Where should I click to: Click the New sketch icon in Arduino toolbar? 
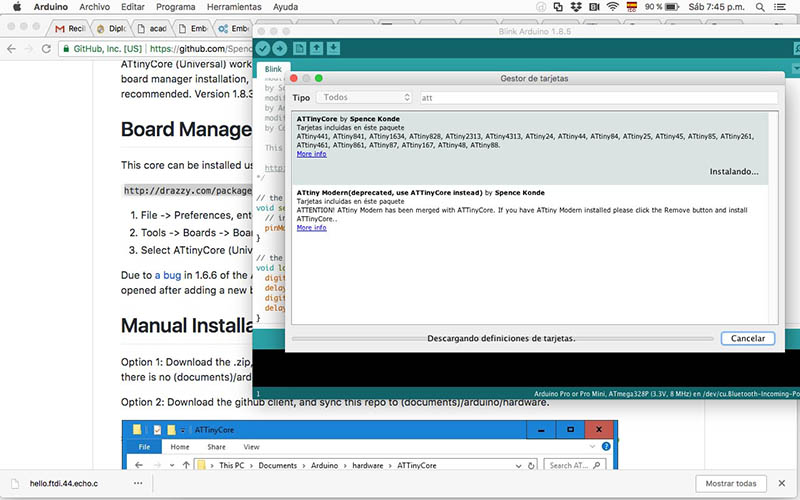tap(299, 48)
